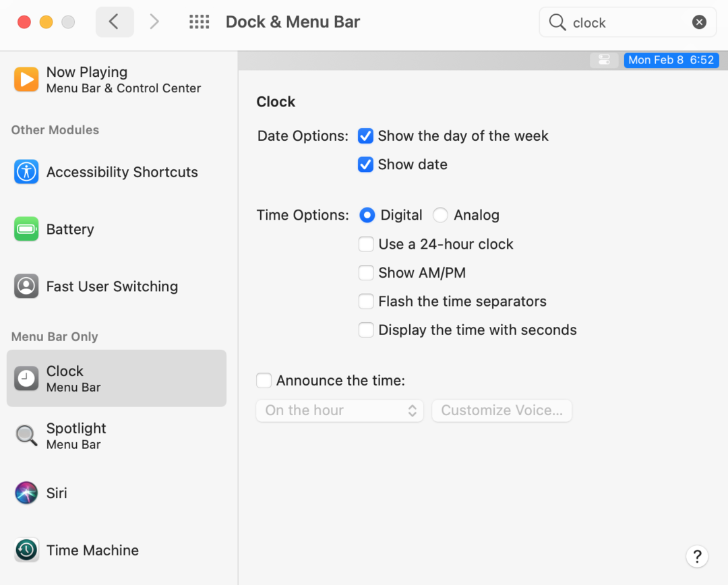The width and height of the screenshot is (728, 585).
Task: Uncheck the Show date checkbox
Action: (x=365, y=164)
